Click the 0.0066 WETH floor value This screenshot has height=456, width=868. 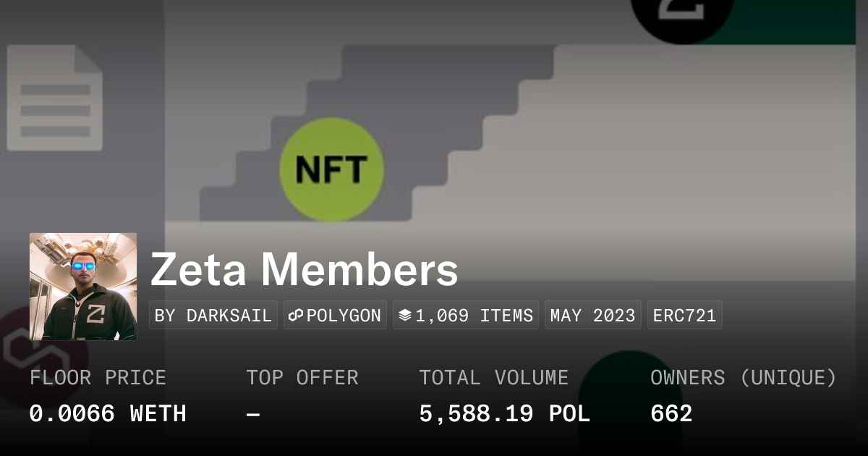[108, 414]
